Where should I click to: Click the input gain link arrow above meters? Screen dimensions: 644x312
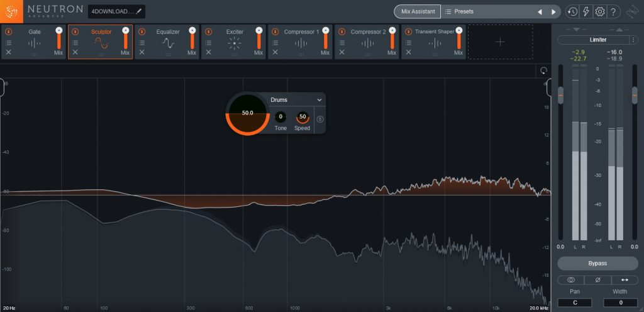576,30
